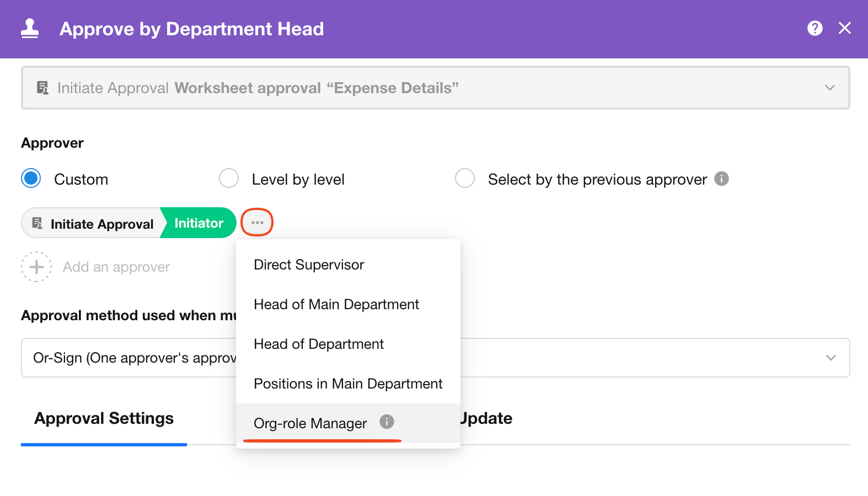Click the help question mark icon

point(815,28)
